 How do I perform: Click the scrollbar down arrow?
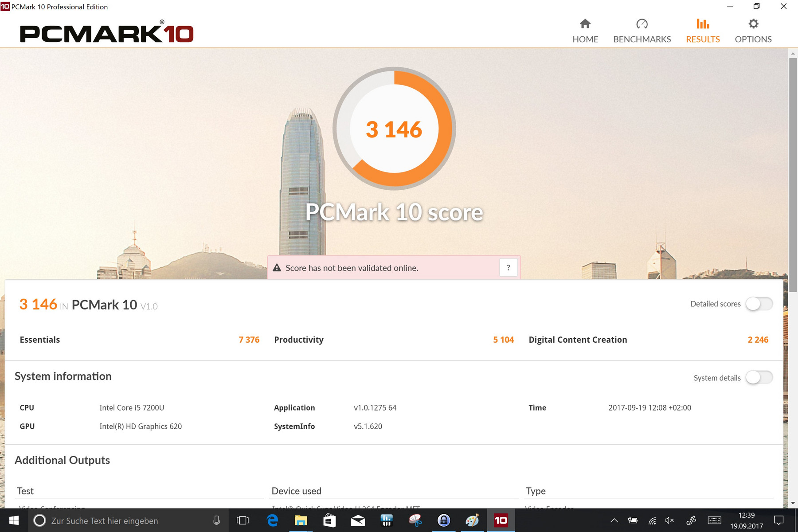coord(793,503)
